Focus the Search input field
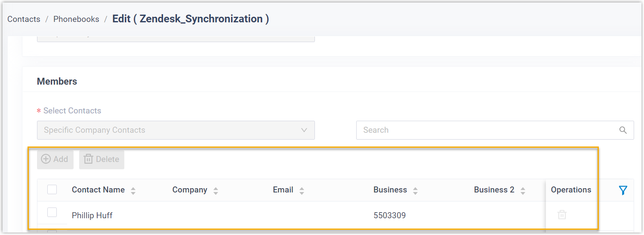The height and width of the screenshot is (235, 644). tap(486, 130)
